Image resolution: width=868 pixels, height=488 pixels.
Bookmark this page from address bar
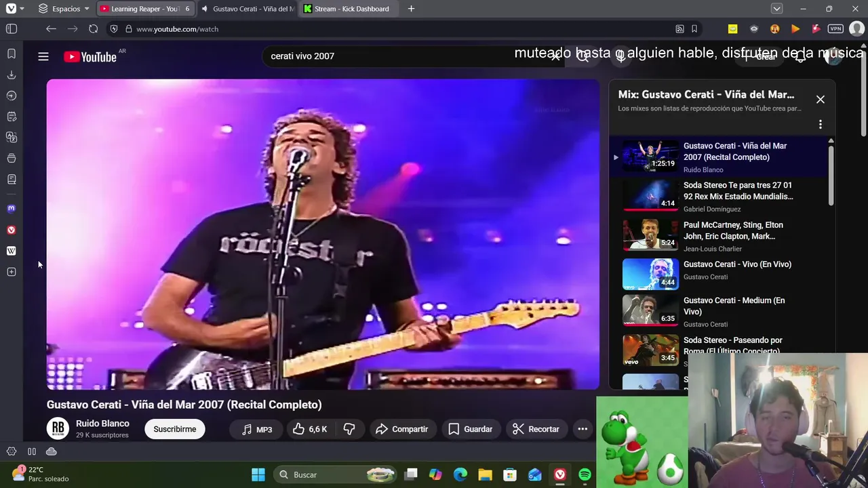694,29
